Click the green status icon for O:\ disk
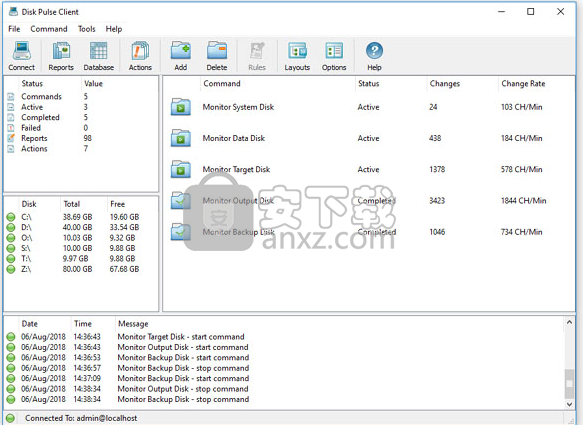Screen dimensions: 583x425 point(11,238)
